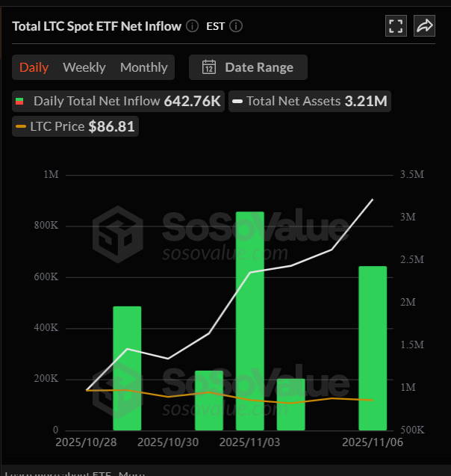This screenshot has height=476, width=451.
Task: Switch to the Monthly tab
Action: (x=144, y=67)
